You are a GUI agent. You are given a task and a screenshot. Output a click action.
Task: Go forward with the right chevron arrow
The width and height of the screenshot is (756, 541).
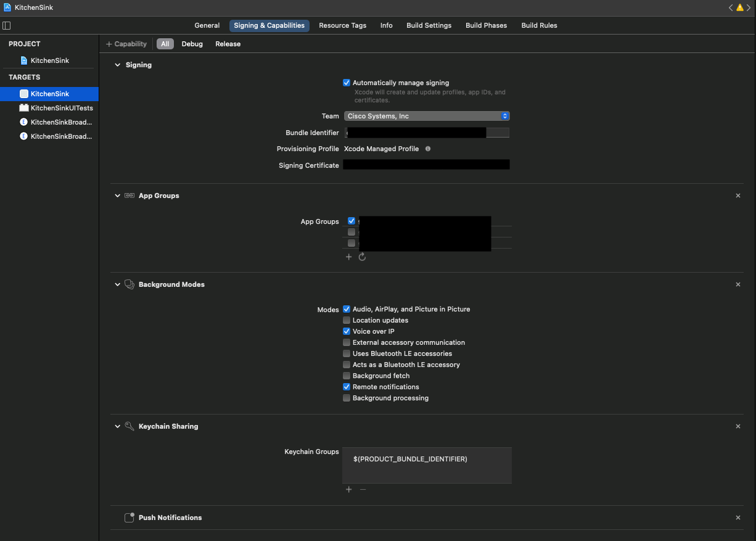click(x=749, y=7)
